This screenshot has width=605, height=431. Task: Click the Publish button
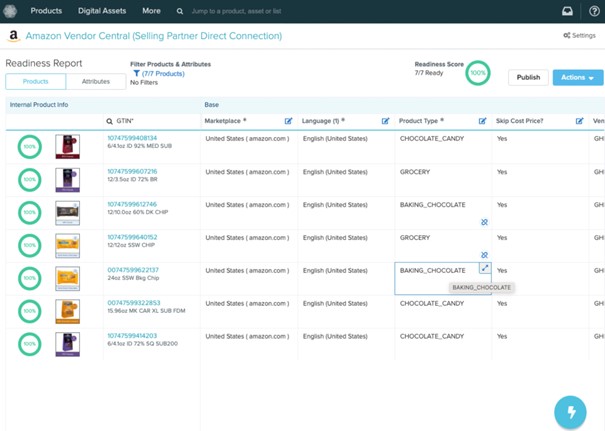pyautogui.click(x=528, y=78)
